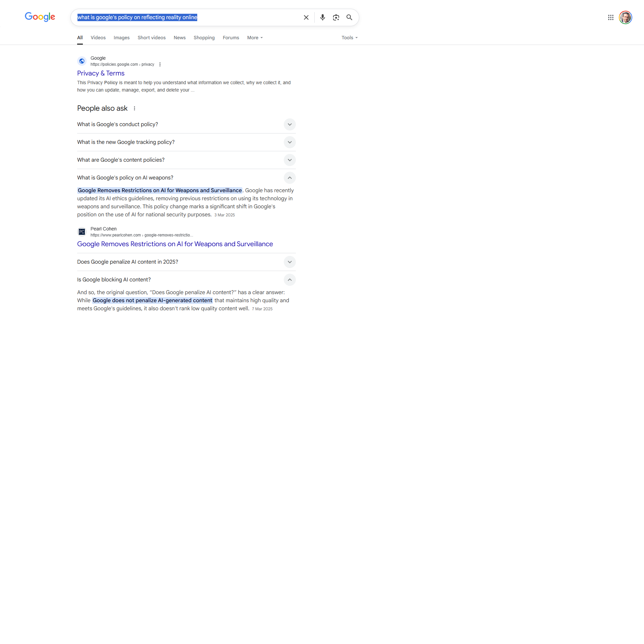Click the Privacy Policy snippet description
The image size is (644, 644).
point(184,86)
